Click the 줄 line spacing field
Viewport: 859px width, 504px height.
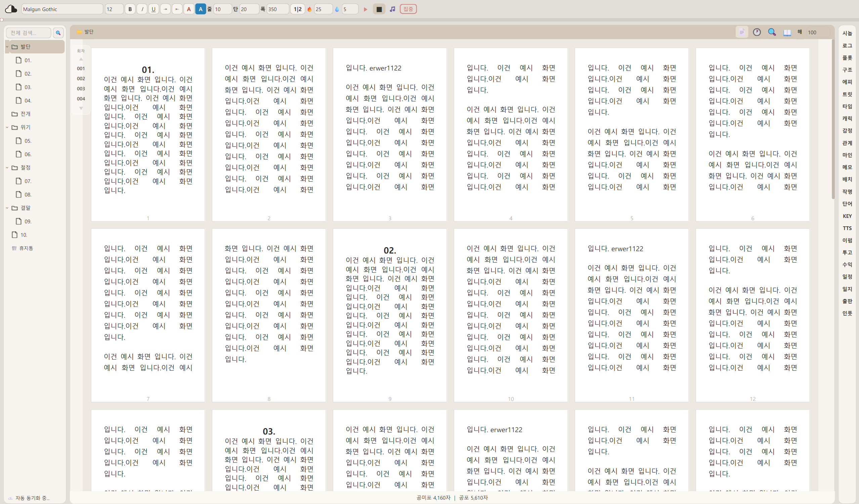[222, 9]
